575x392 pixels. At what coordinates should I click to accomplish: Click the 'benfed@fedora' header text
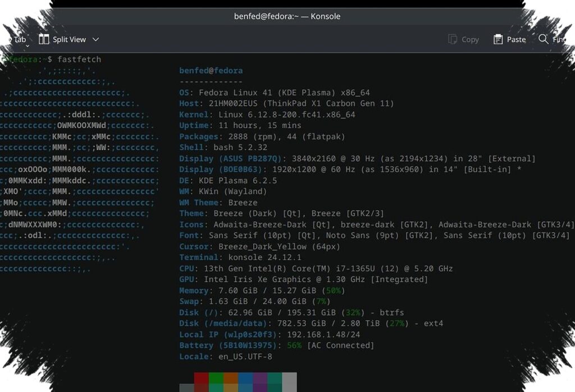tap(211, 70)
